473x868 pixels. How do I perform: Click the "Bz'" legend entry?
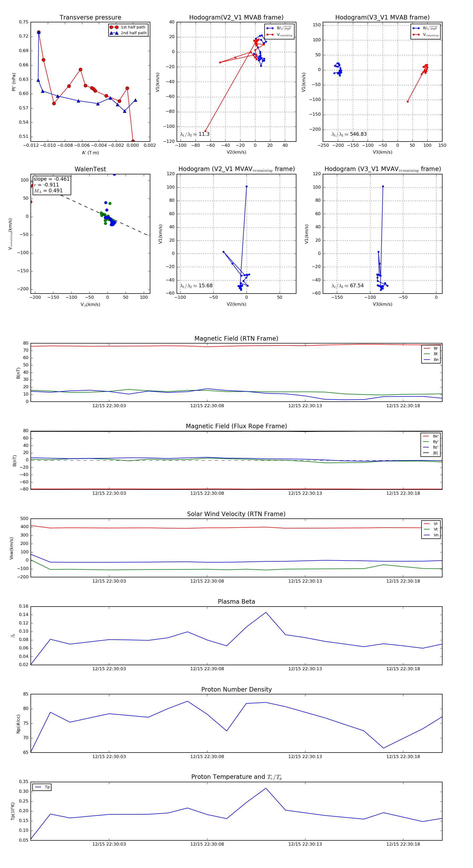[431, 447]
